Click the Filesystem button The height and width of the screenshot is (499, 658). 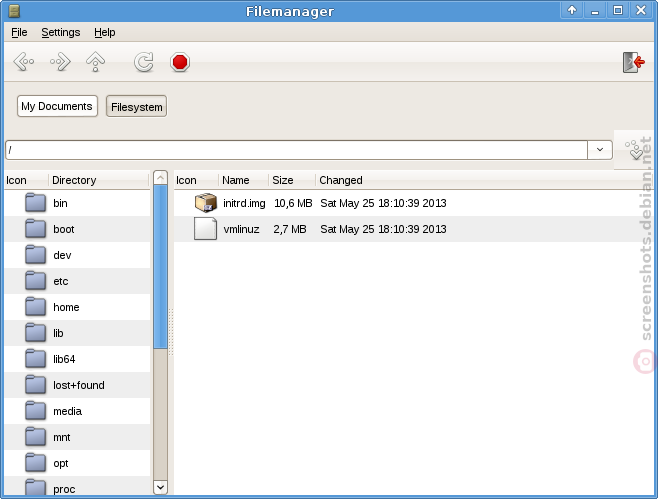tap(136, 107)
